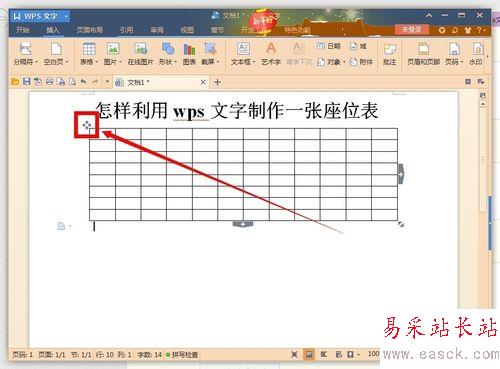Open the WPS 文字 application menu dropdown
This screenshot has height=369, width=500.
[x=66, y=16]
